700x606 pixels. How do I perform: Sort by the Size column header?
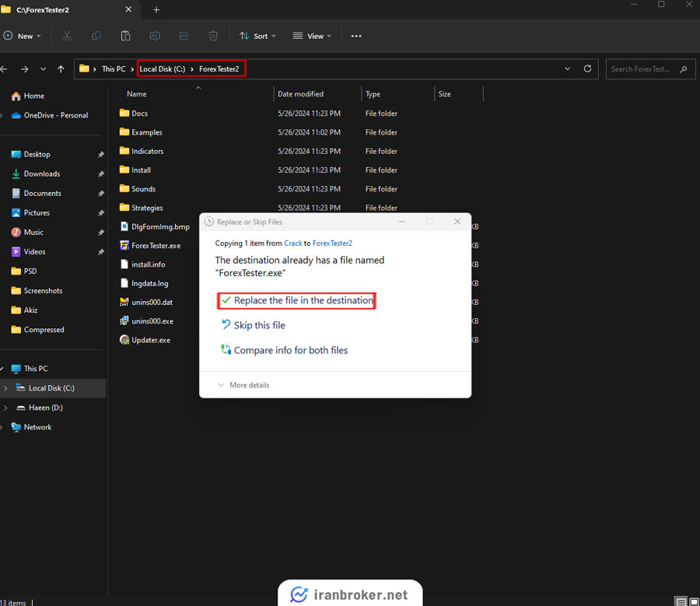[444, 94]
